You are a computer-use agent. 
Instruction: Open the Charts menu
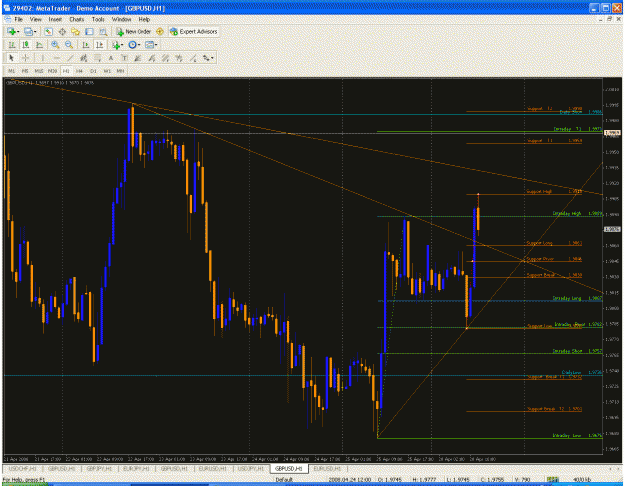tap(77, 19)
